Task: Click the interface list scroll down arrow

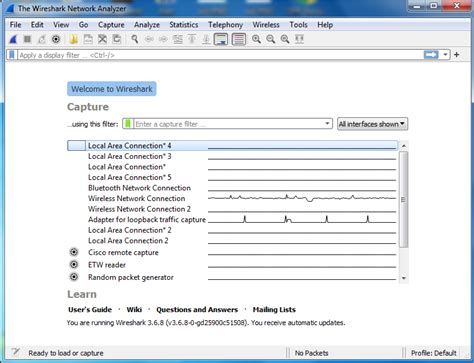Action: 404,278
